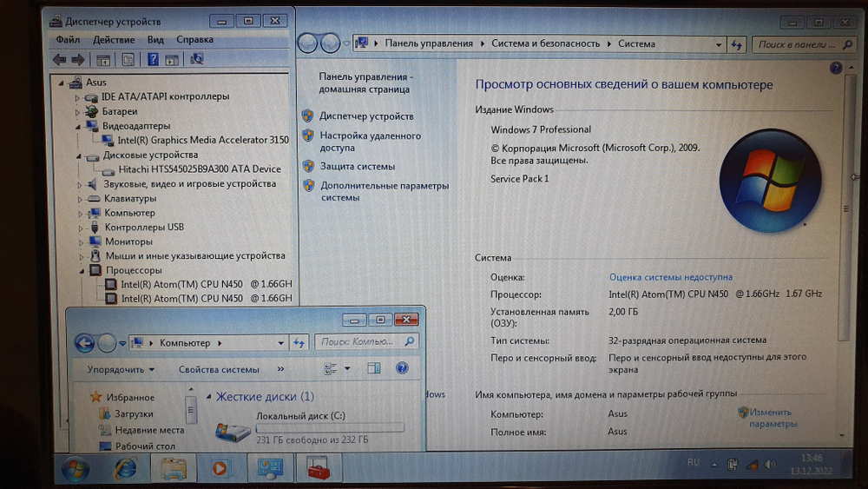Open Действие menu in Device Manager

[114, 40]
